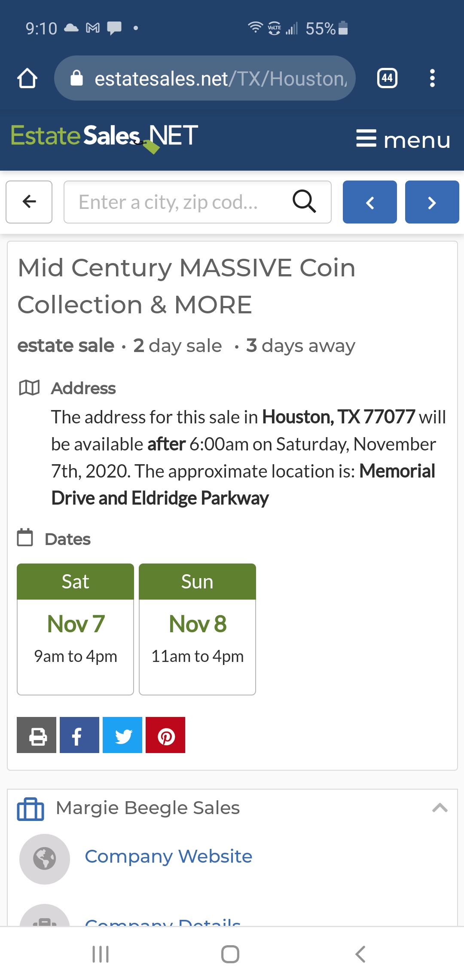
Task: Open the browser three-dot overflow menu
Action: (432, 78)
